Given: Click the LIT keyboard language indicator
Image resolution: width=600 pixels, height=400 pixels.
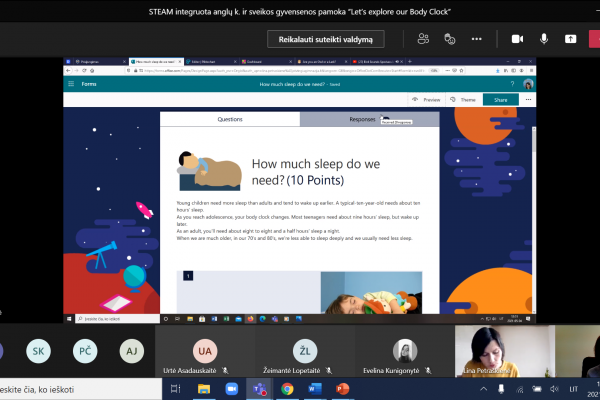Looking at the screenshot, I should tap(573, 389).
